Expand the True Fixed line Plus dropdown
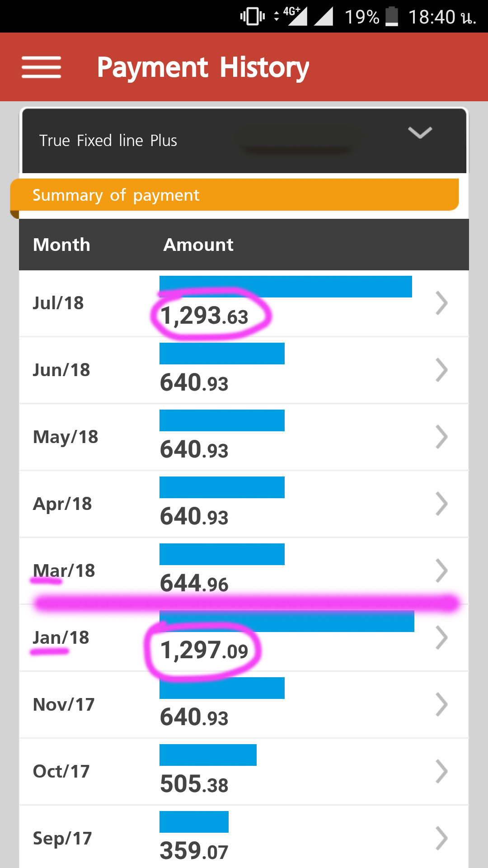Image resolution: width=488 pixels, height=868 pixels. (x=420, y=132)
